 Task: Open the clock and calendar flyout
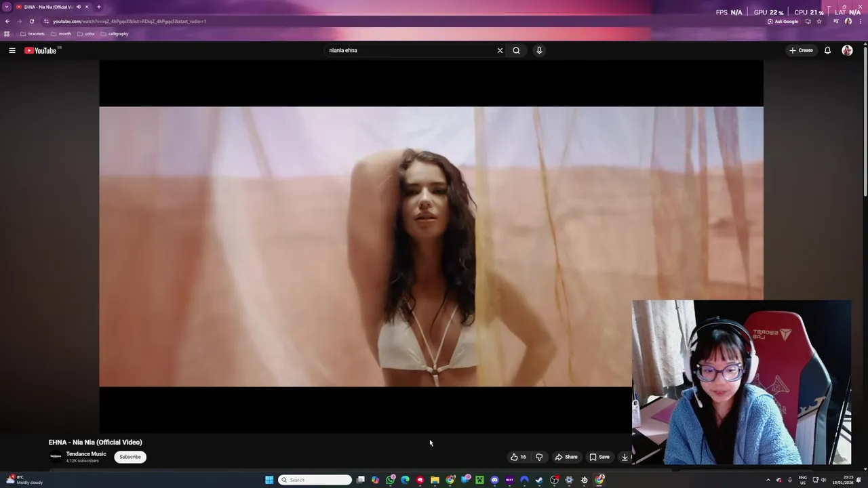(x=842, y=480)
